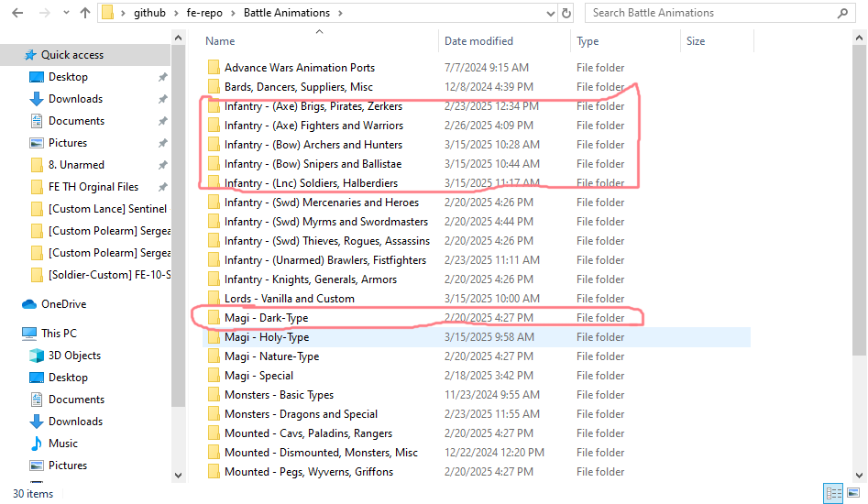Switch to details view layout

tap(833, 493)
